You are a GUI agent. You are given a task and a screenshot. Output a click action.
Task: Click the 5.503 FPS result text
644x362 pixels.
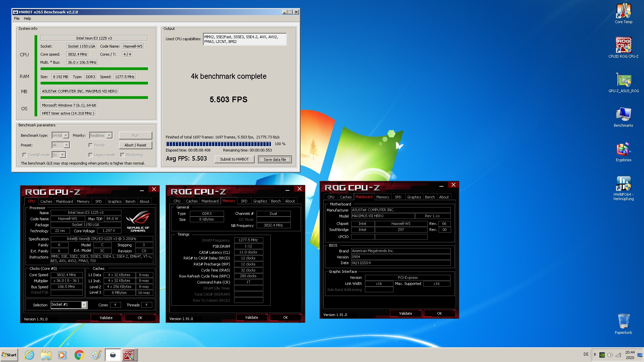click(228, 100)
